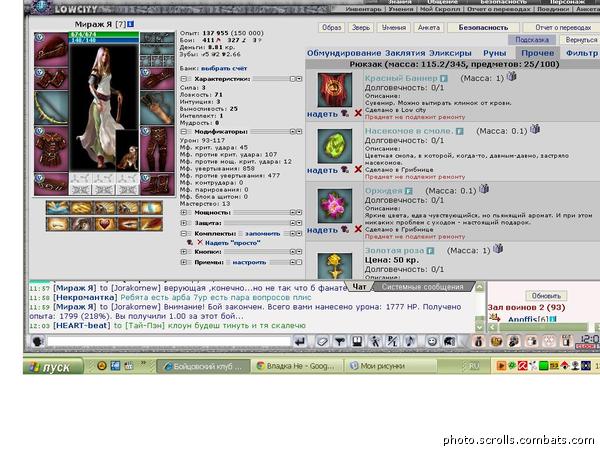Open Мой Скролл in top menu
Screen dimensions: 600x450
coord(440,9)
